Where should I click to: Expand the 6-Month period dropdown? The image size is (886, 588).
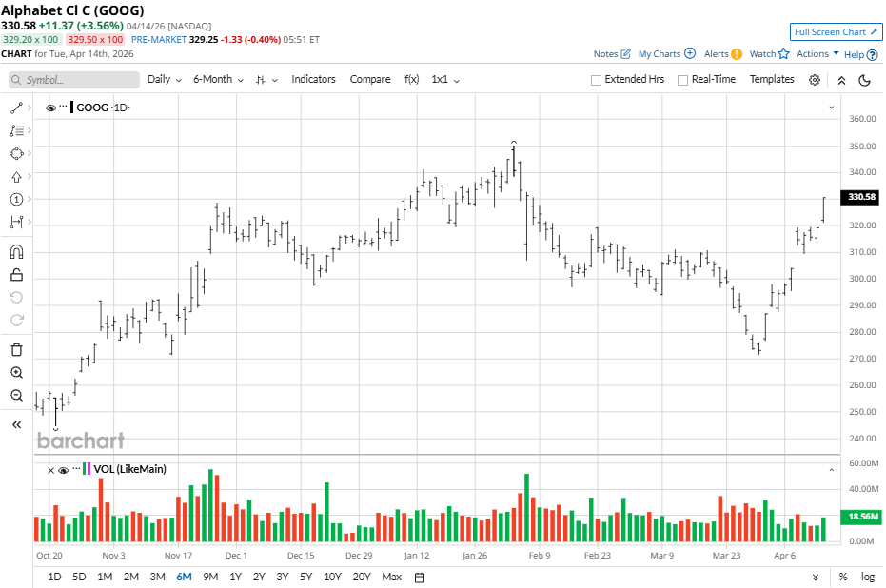pos(217,80)
